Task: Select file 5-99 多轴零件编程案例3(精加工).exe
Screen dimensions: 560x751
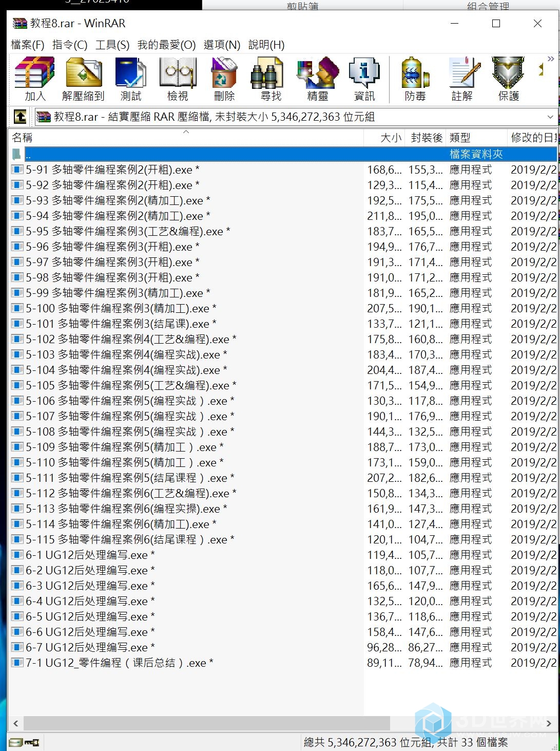Action: 283,293
